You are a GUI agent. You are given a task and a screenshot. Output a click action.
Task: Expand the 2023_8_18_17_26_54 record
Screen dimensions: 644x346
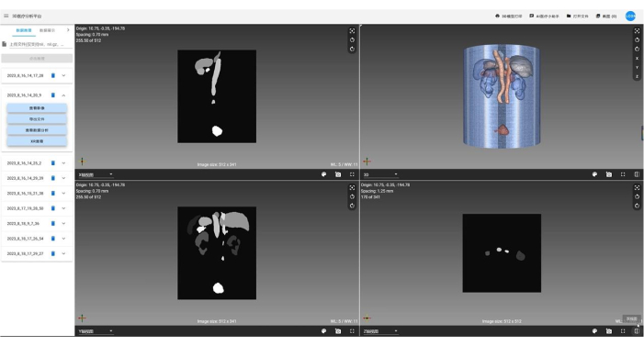tap(63, 239)
